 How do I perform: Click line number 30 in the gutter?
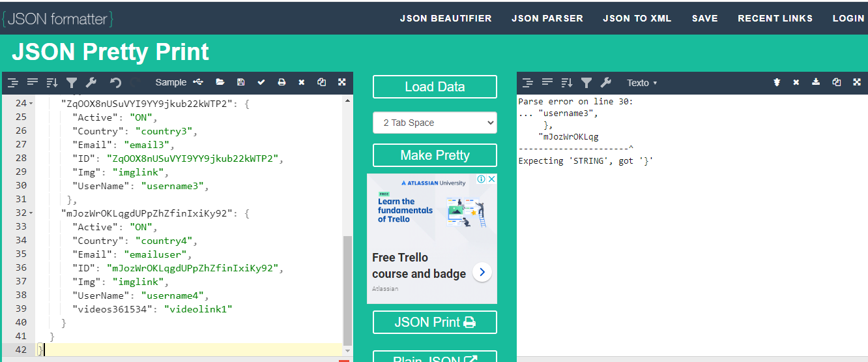click(20, 186)
